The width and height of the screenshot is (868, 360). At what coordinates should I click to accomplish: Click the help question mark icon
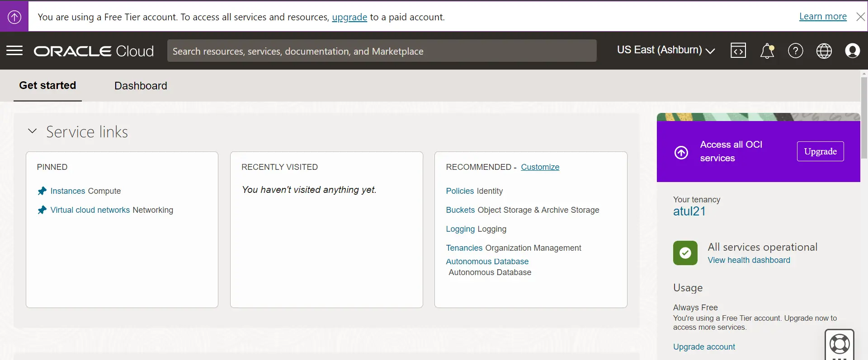coord(795,51)
